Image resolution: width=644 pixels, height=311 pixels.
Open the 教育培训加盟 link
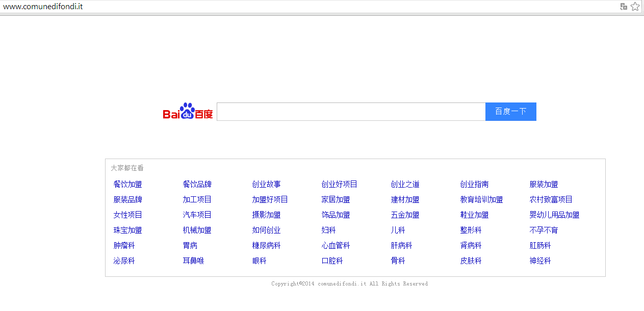[482, 200]
